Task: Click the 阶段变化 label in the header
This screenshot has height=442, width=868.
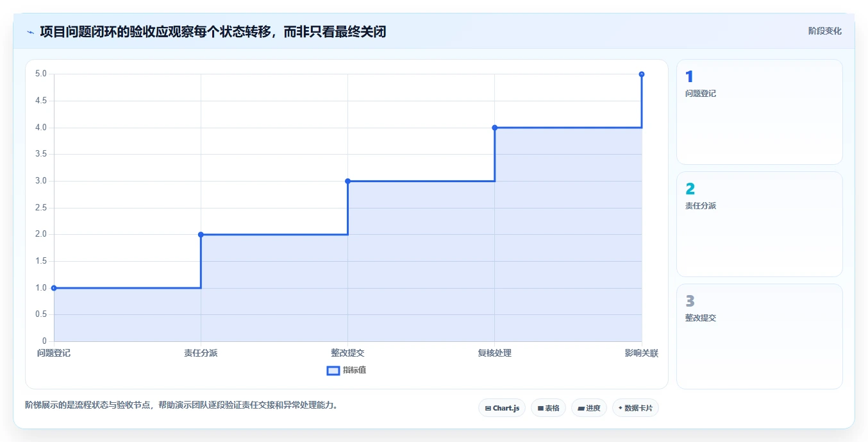Action: coord(824,31)
